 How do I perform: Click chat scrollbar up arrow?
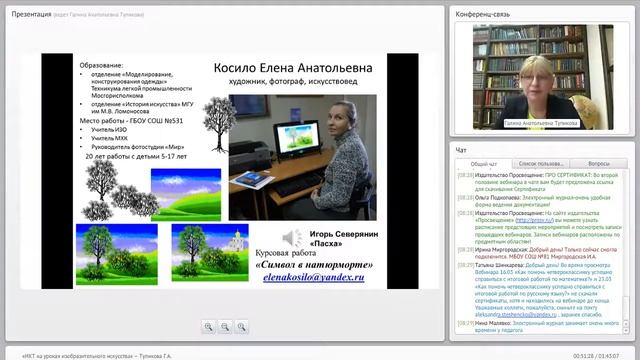point(627,324)
